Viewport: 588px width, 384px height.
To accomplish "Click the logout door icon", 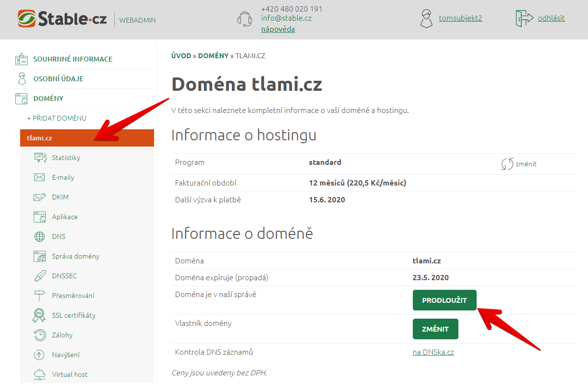I will [525, 19].
